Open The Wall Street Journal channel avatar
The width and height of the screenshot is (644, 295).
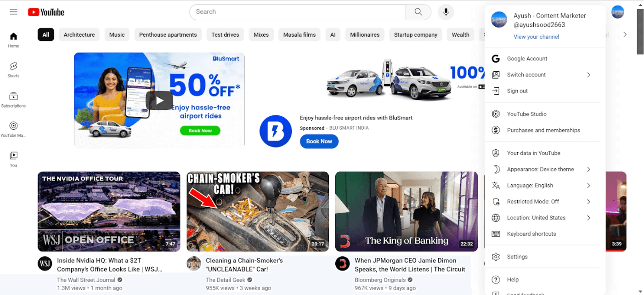coord(45,264)
